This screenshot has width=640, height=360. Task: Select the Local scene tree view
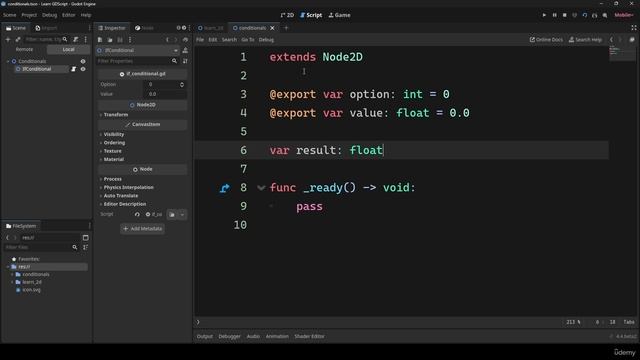coord(69,49)
